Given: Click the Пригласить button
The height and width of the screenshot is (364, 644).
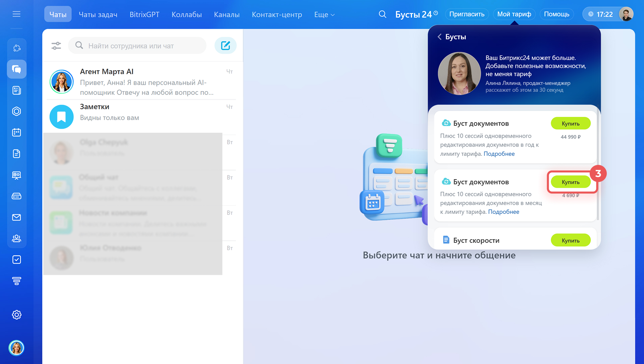Looking at the screenshot, I should [x=467, y=14].
